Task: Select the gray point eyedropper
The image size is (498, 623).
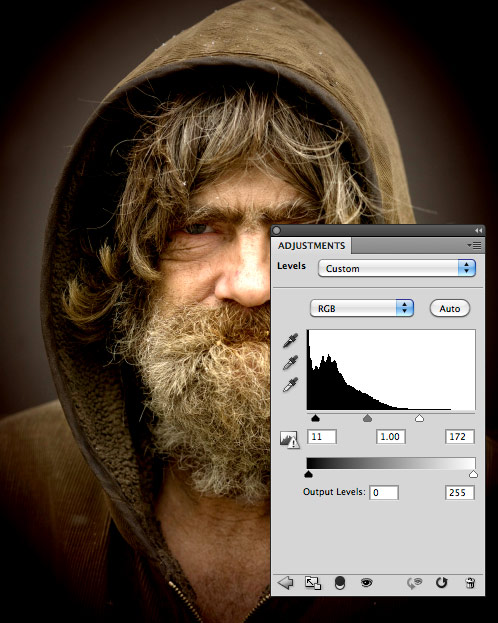Action: point(291,362)
